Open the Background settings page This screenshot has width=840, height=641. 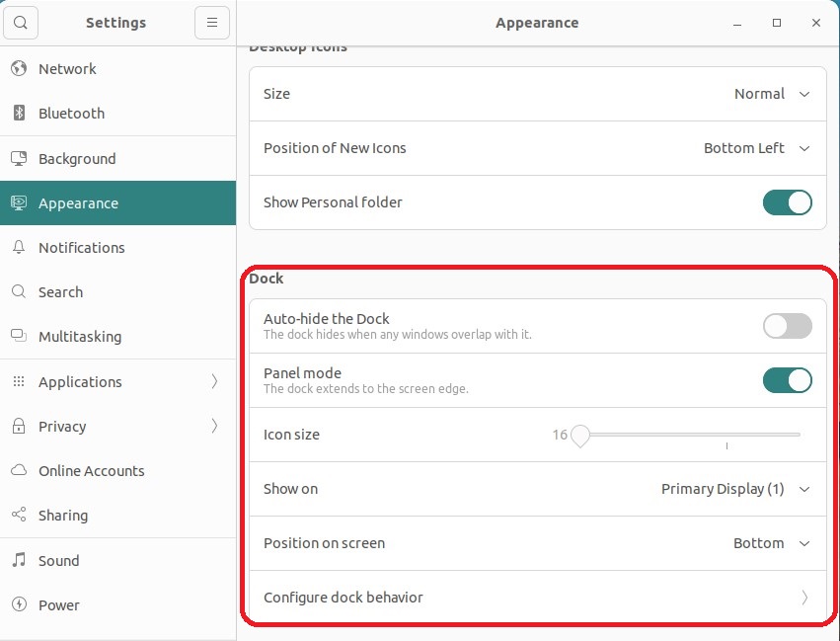coord(77,159)
